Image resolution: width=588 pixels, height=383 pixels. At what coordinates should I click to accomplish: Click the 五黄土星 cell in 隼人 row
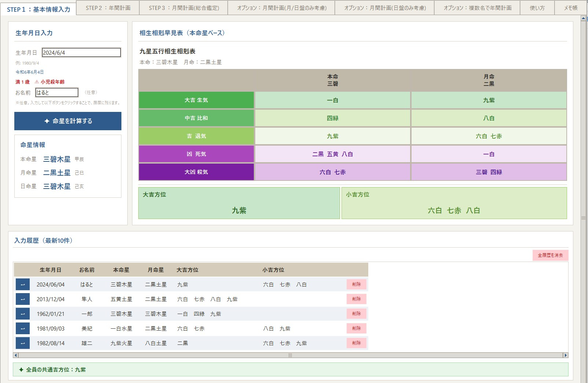click(121, 299)
